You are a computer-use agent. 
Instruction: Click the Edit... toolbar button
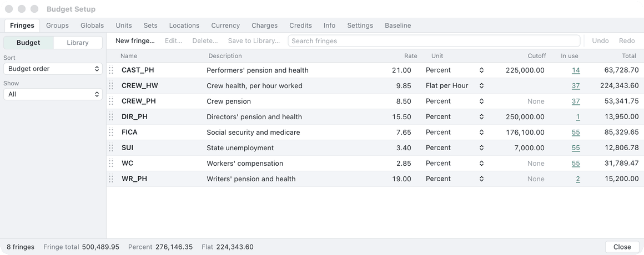(x=173, y=40)
